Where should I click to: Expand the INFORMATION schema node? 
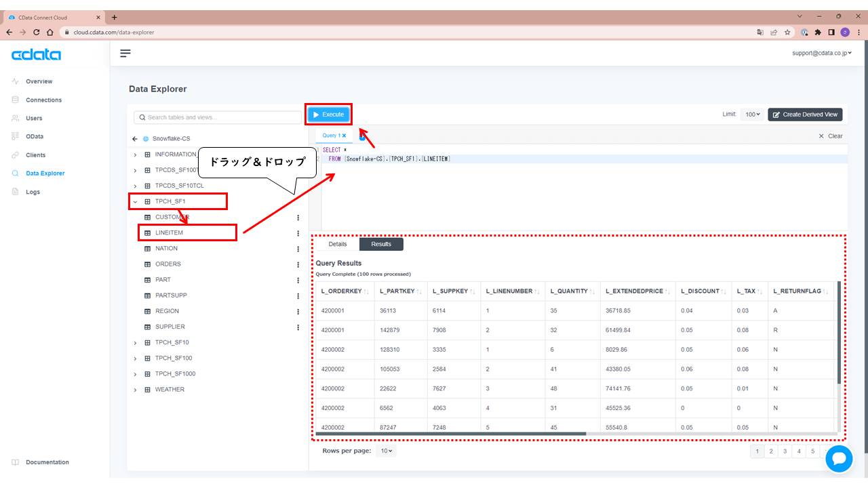tap(135, 155)
